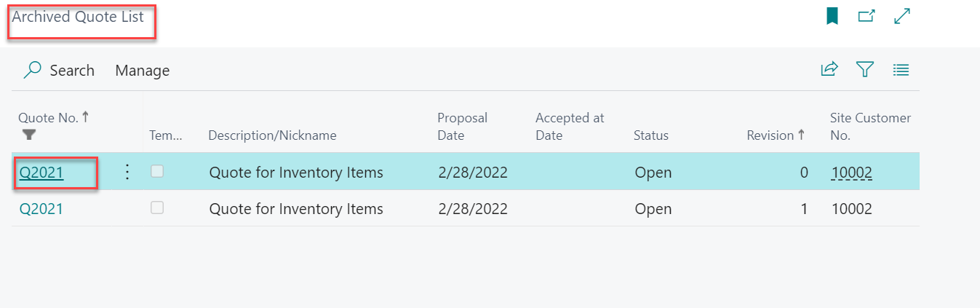Click the Search magnifier icon
The height and width of the screenshot is (308, 980).
(x=32, y=70)
